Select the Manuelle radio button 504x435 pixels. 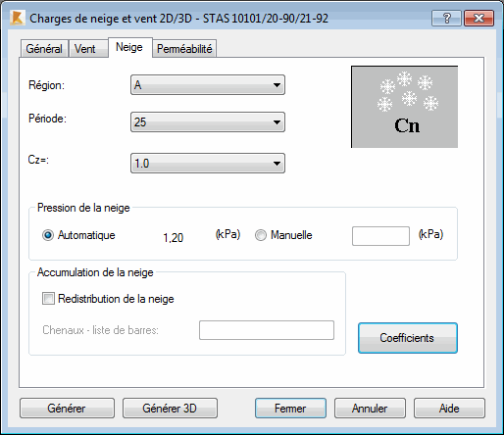point(261,235)
